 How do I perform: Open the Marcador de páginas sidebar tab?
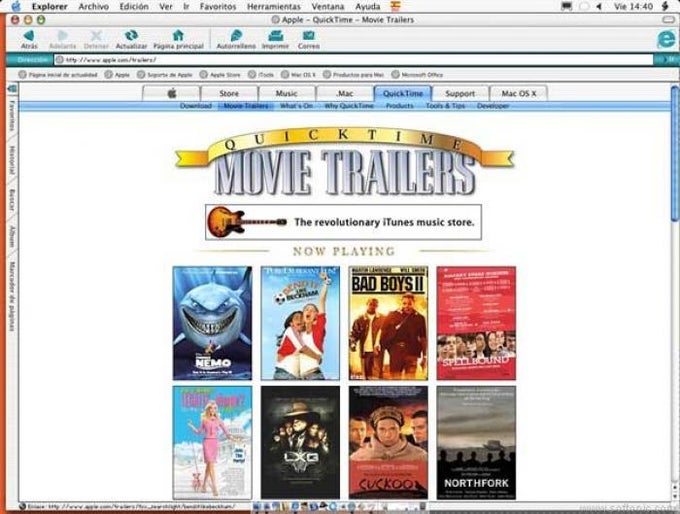[x=13, y=297]
